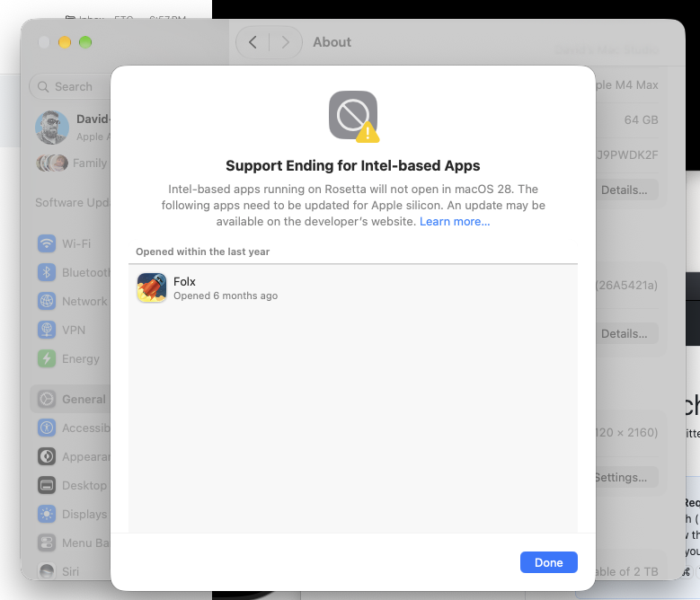
Task: Click the Bluetooth sidebar icon
Action: pos(47,272)
